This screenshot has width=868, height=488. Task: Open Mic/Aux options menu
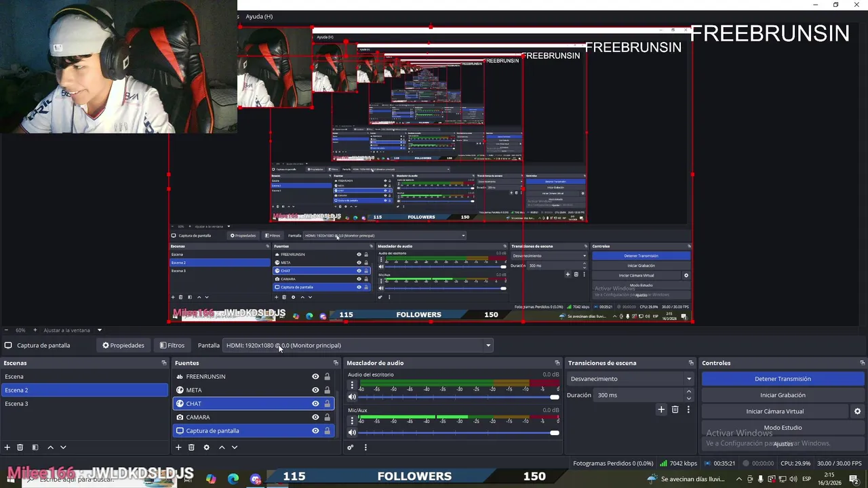click(x=352, y=422)
